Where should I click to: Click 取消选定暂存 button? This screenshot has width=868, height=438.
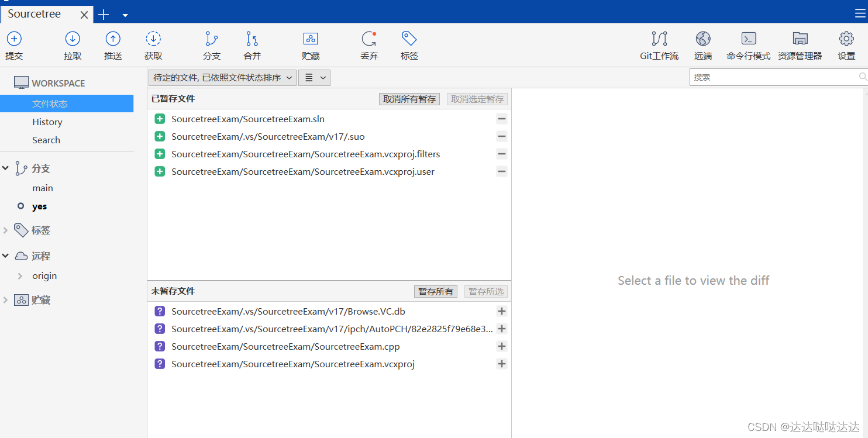(x=477, y=99)
